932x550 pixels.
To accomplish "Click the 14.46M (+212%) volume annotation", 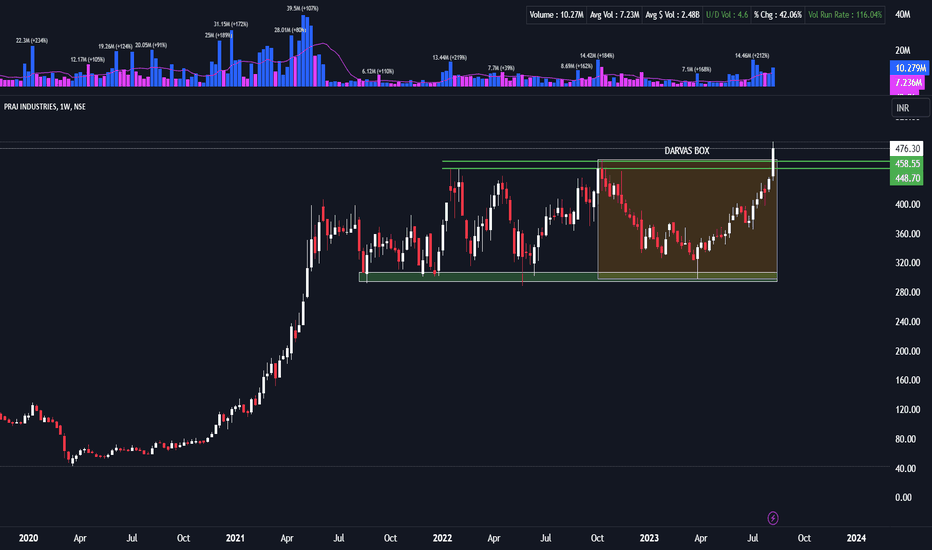I will [x=752, y=55].
